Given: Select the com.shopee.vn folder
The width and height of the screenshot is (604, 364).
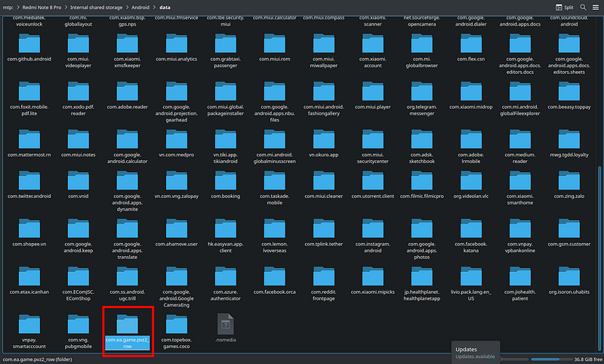Looking at the screenshot, I should 29,233.
